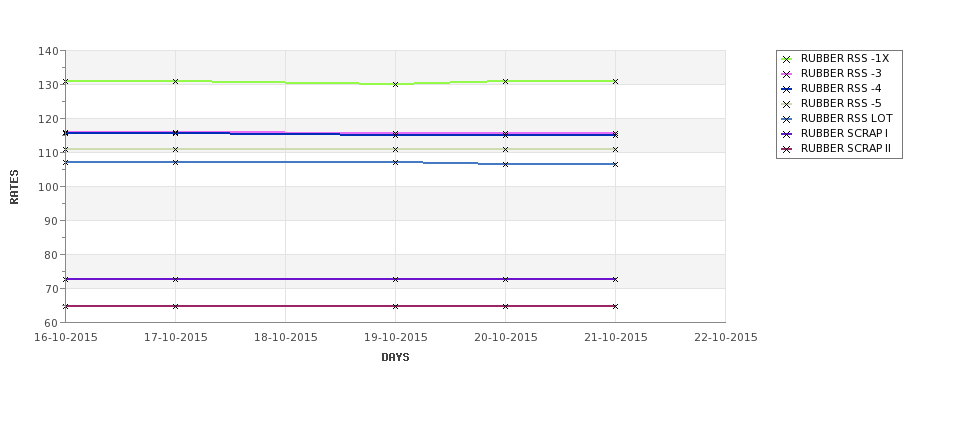Viewport: 975px width, 429px height.
Task: Click the 18-10-2015 x-axis date label
Action: coord(285,338)
